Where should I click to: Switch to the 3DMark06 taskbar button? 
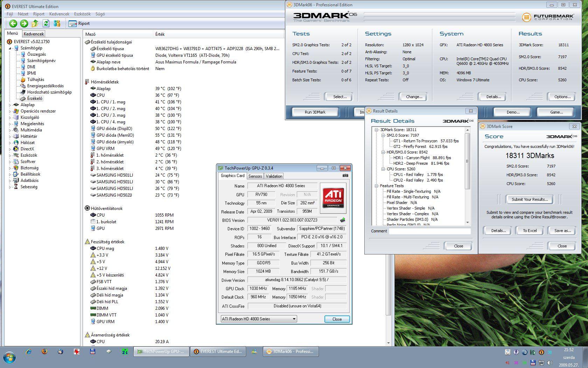coord(290,352)
